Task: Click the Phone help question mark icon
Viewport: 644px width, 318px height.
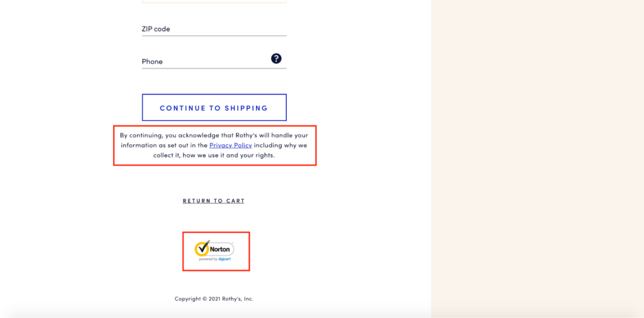Action: pos(277,59)
